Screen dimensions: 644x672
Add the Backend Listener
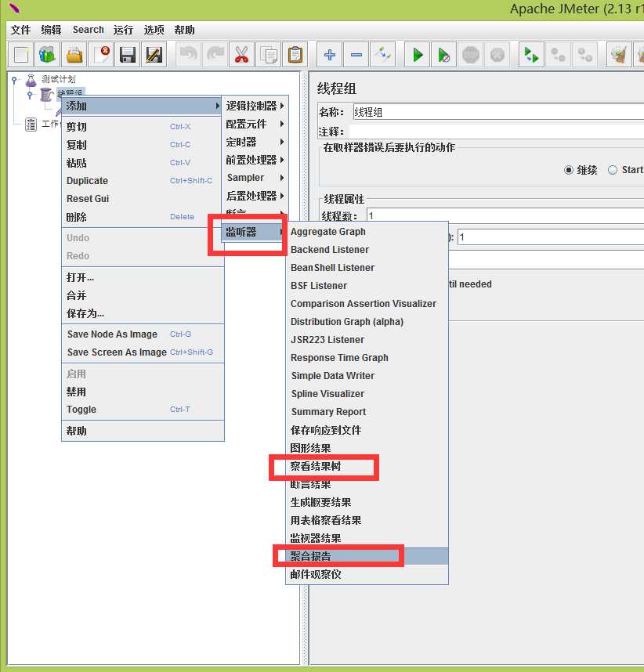[367, 250]
